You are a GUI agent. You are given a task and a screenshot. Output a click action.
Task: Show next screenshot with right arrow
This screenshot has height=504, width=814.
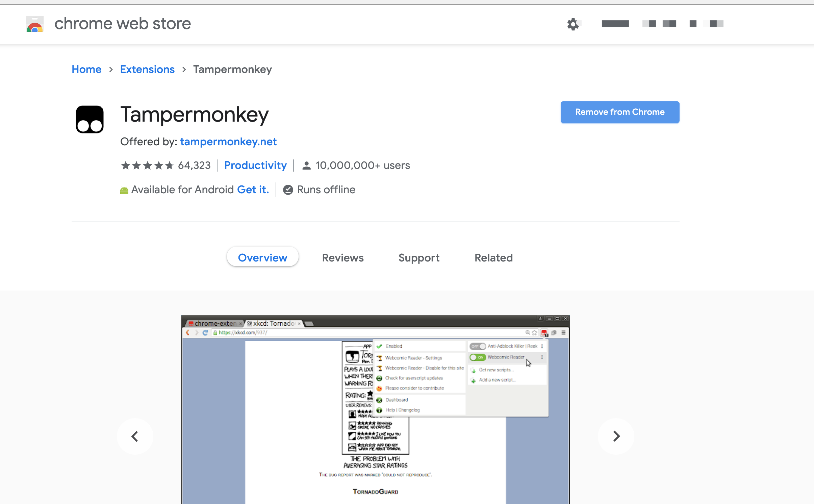[616, 436]
